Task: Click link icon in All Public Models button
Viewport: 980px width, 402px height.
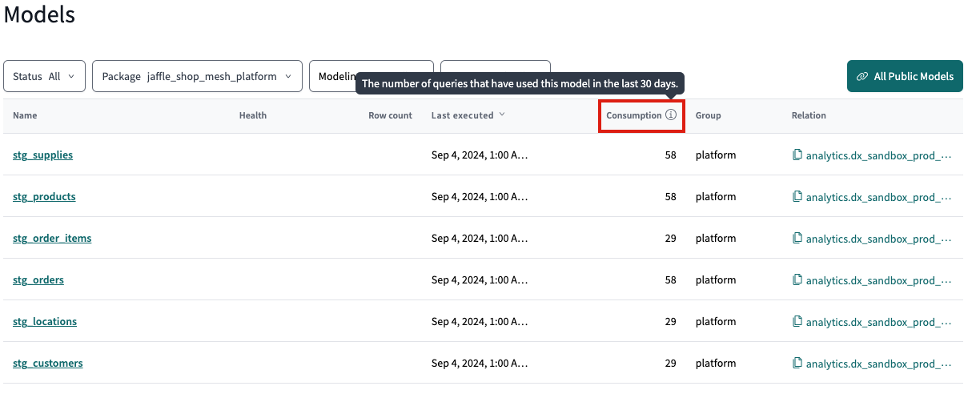Action: (x=862, y=77)
